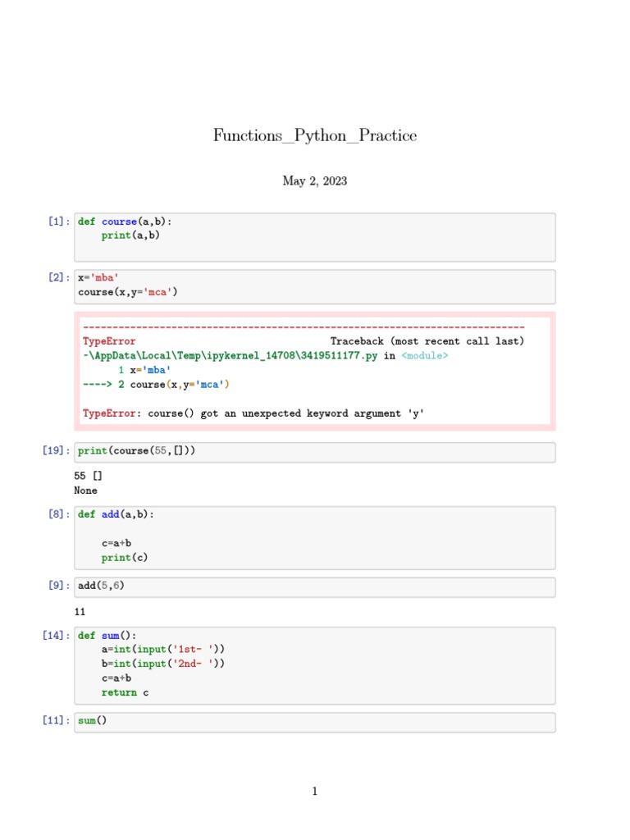Viewport: 630px width, 840px height.
Task: Click the output value 11
Action: pos(80,612)
